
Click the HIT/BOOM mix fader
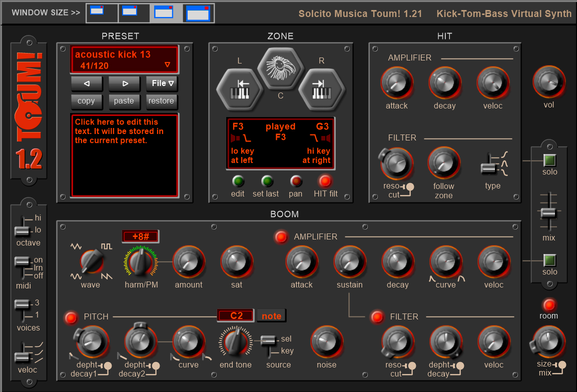tap(548, 212)
